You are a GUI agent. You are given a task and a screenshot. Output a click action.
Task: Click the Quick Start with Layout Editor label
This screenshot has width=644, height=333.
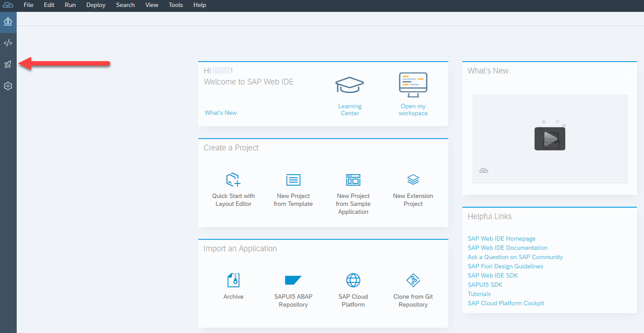tap(233, 200)
